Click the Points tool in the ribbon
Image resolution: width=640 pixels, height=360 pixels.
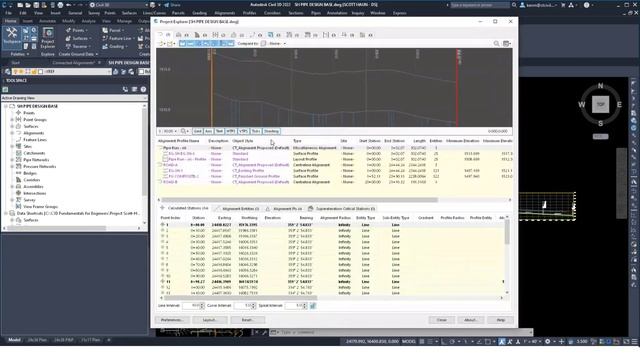[x=77, y=30]
